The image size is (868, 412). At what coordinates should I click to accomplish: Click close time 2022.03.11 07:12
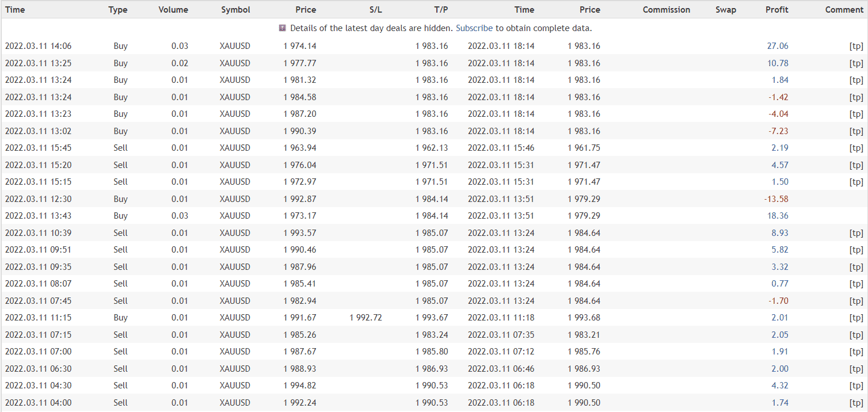501,352
